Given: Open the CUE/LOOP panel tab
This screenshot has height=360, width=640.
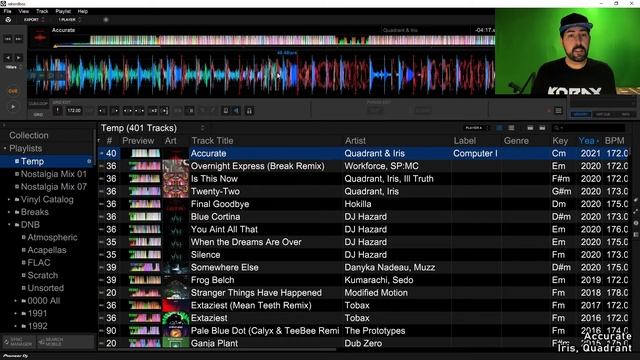Looking at the screenshot, I should pos(38,104).
